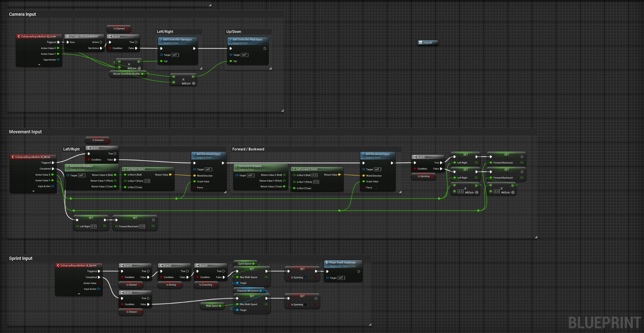Click Player Death Deactivate event icon
Image resolution: width=644 pixels, height=333 pixels.
(x=327, y=263)
